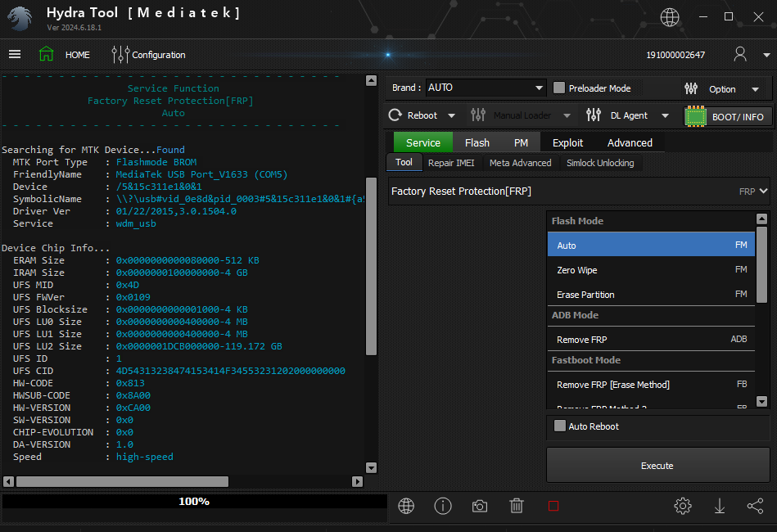Expand the Manual Loader dropdown arrow
777x532 pixels.
tap(567, 115)
